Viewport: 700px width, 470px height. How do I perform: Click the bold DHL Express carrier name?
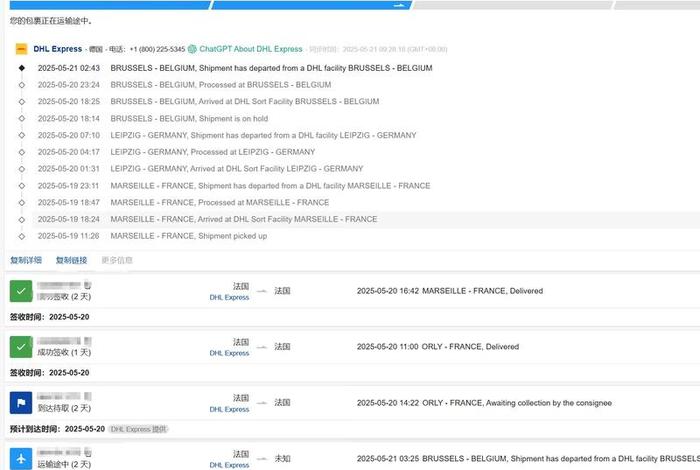click(58, 48)
